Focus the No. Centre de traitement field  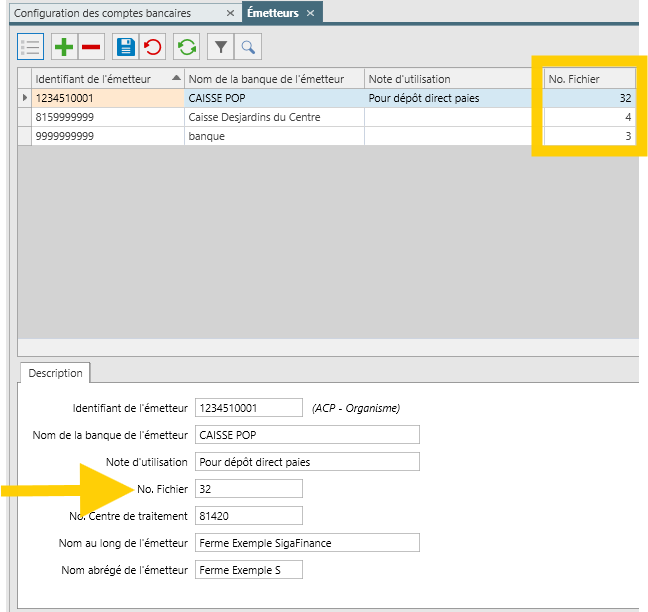click(249, 516)
